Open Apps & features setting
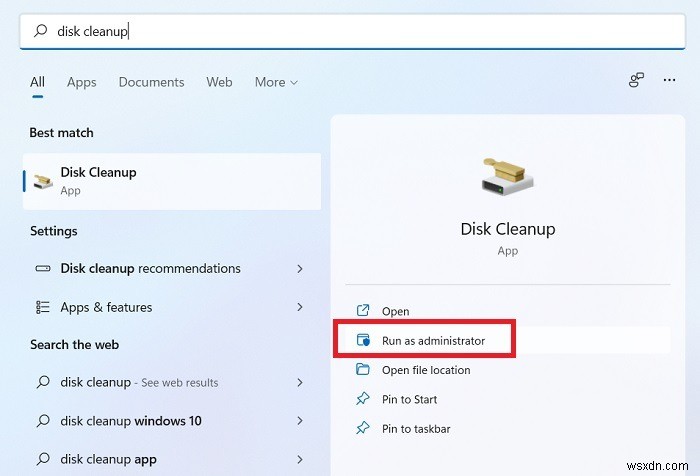700x476 pixels. click(x=172, y=307)
